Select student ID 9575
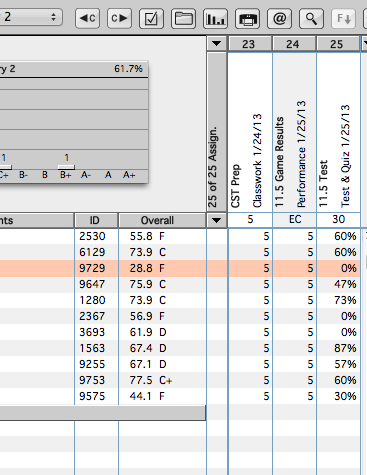 point(92,396)
